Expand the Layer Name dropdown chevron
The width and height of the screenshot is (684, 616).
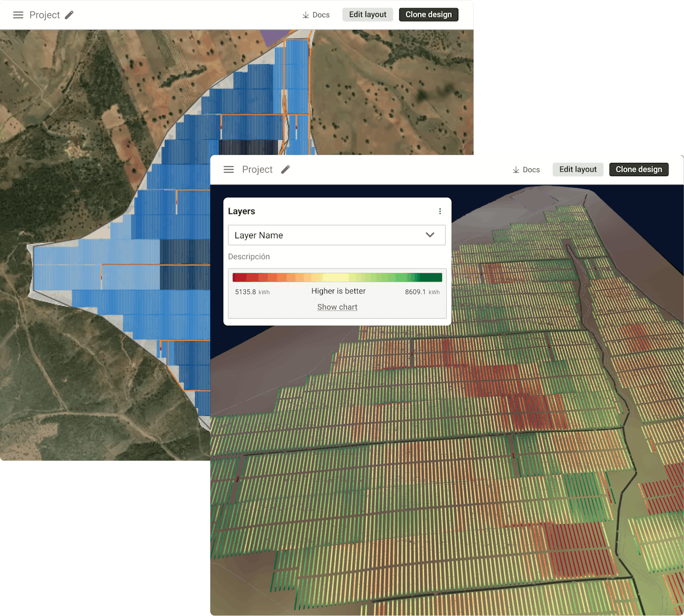(430, 235)
